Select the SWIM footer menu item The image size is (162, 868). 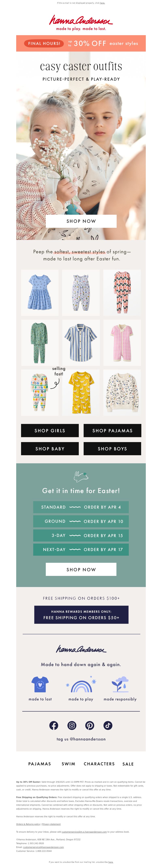pyautogui.click(x=68, y=764)
